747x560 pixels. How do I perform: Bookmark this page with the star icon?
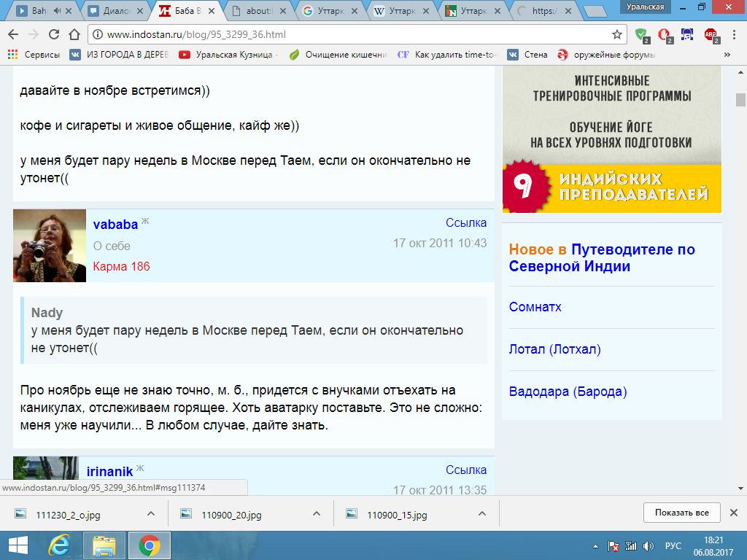pos(617,34)
